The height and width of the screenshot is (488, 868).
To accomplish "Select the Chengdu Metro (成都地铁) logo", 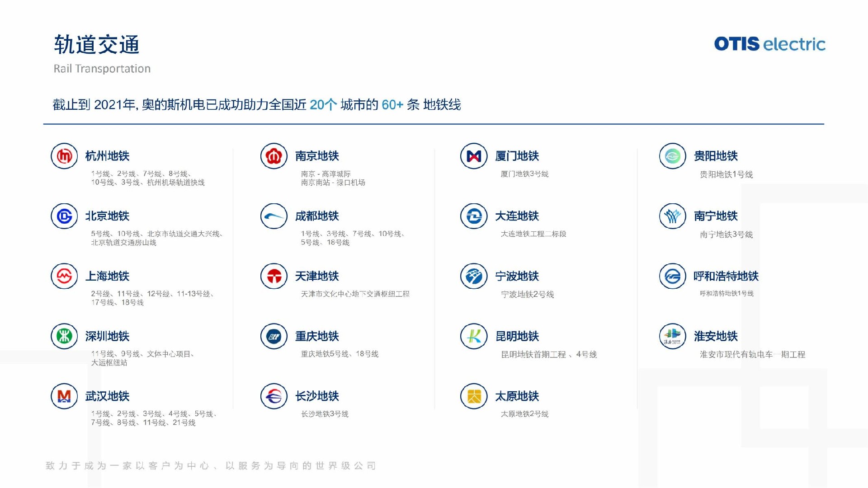I will pos(274,216).
